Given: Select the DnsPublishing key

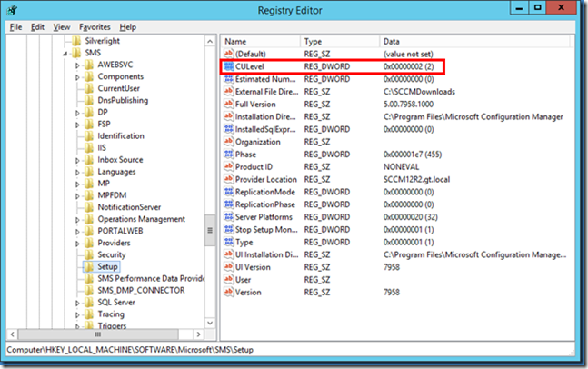Looking at the screenshot, I should (x=123, y=100).
